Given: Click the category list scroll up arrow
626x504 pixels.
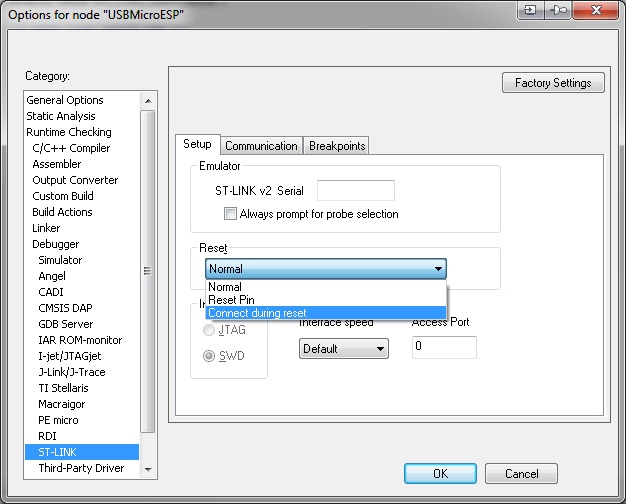Looking at the screenshot, I should pyautogui.click(x=148, y=101).
